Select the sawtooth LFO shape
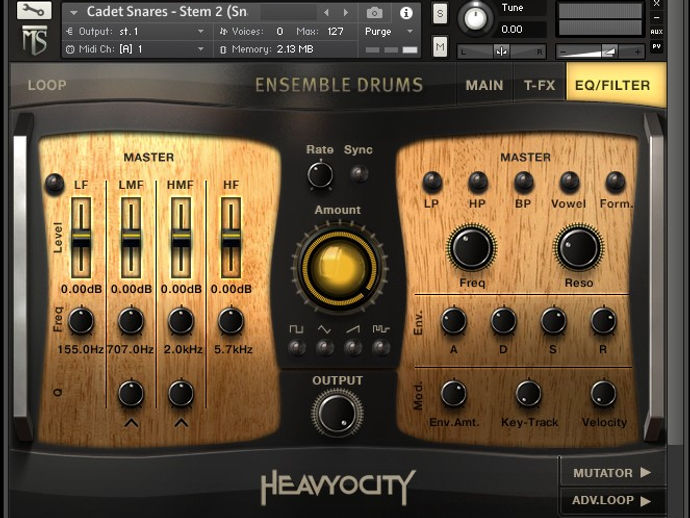 pyautogui.click(x=353, y=348)
